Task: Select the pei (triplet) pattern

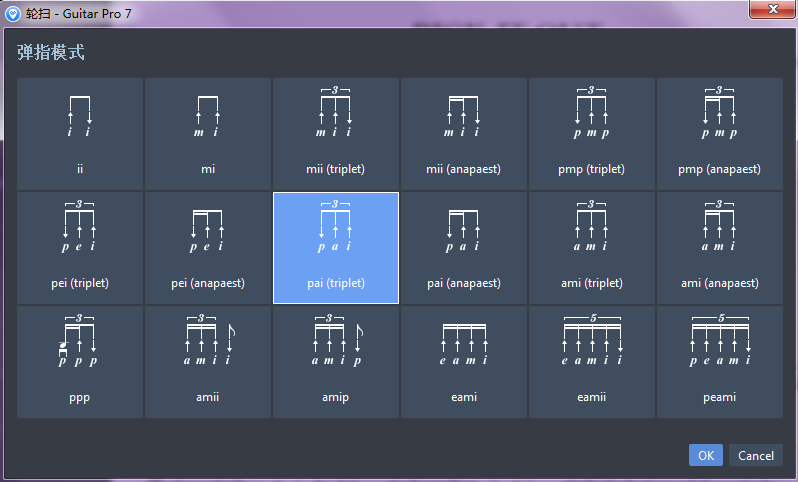Action: (x=80, y=247)
